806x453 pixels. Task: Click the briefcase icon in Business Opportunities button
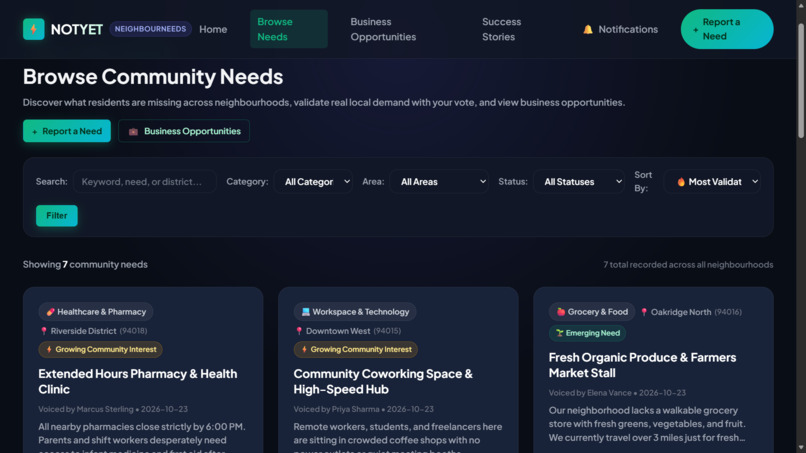pos(133,132)
